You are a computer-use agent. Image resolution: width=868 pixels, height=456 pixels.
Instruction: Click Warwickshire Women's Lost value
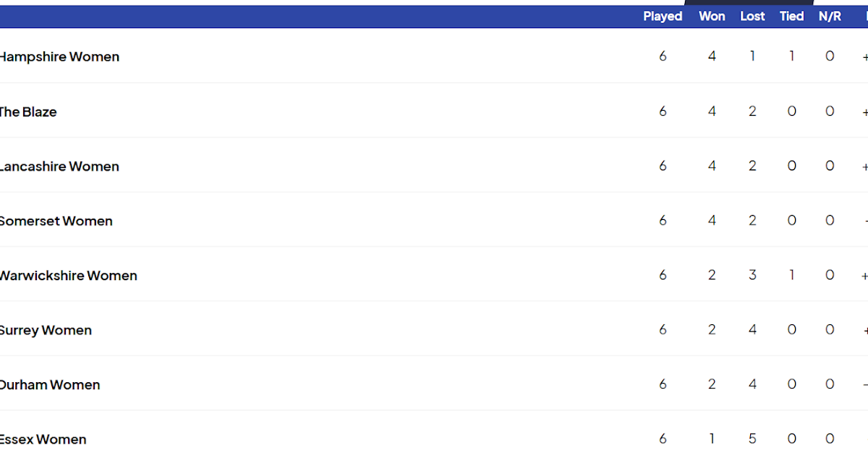752,275
